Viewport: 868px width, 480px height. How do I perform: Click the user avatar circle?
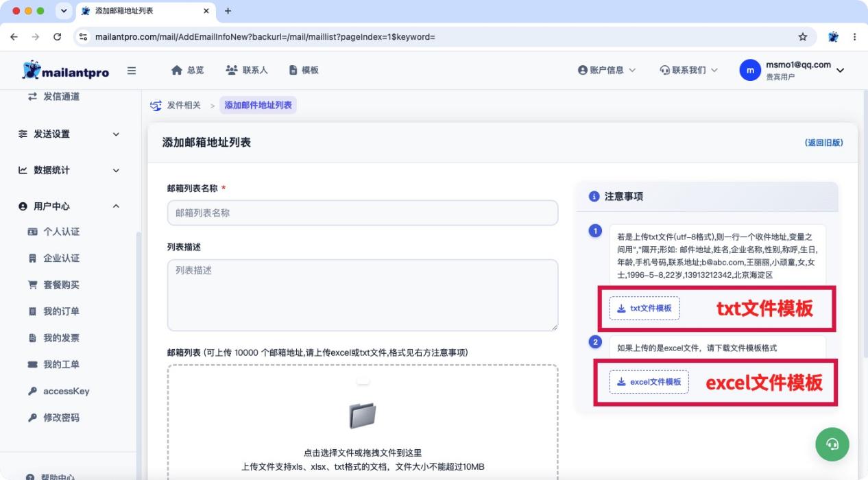point(750,70)
